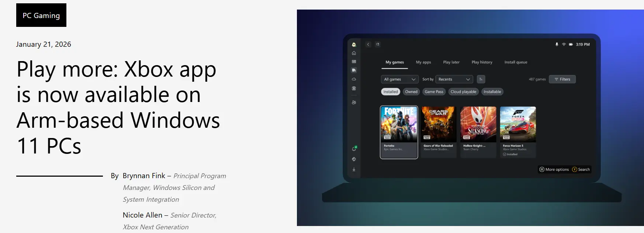
Task: Click the microphone status icon
Action: (557, 44)
